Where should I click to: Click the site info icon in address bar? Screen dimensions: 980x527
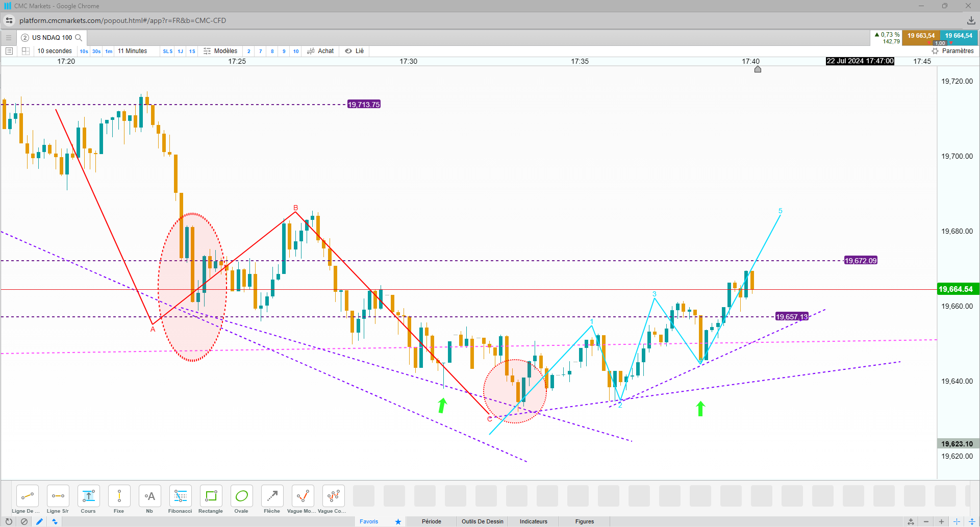pyautogui.click(x=9, y=20)
